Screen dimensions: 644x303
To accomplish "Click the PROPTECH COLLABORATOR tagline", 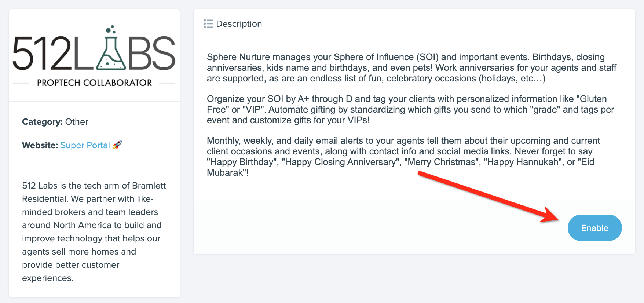I will pos(94,83).
